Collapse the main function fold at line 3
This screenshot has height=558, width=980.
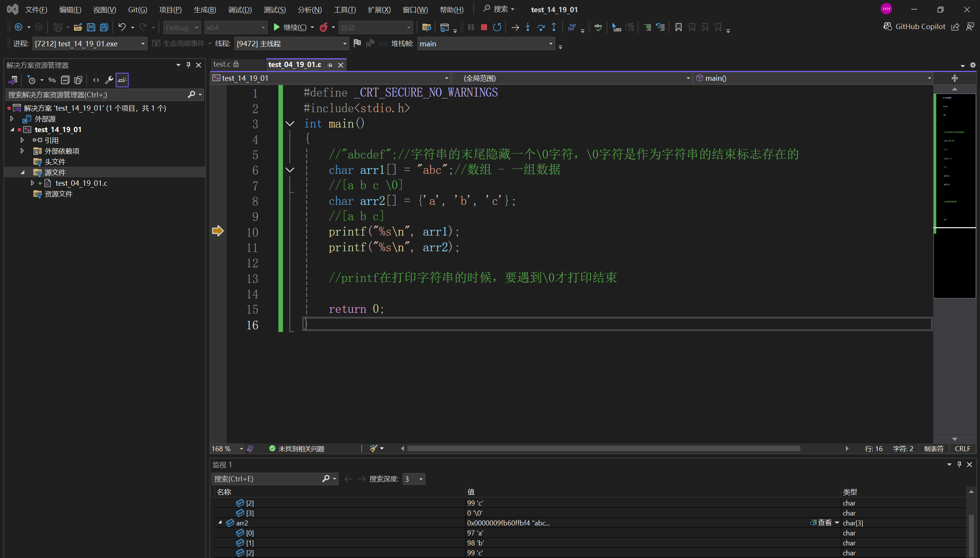click(x=290, y=124)
